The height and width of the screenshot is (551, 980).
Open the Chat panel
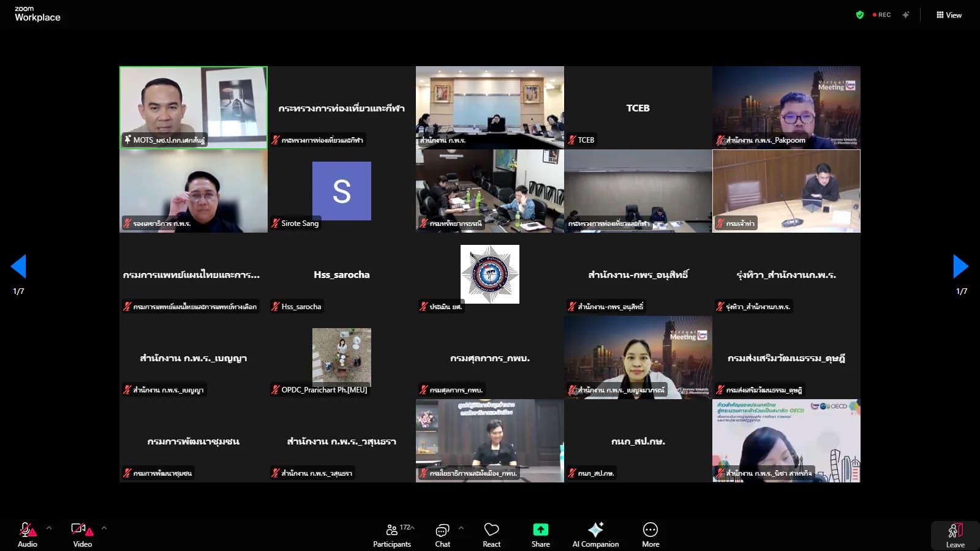(x=442, y=534)
